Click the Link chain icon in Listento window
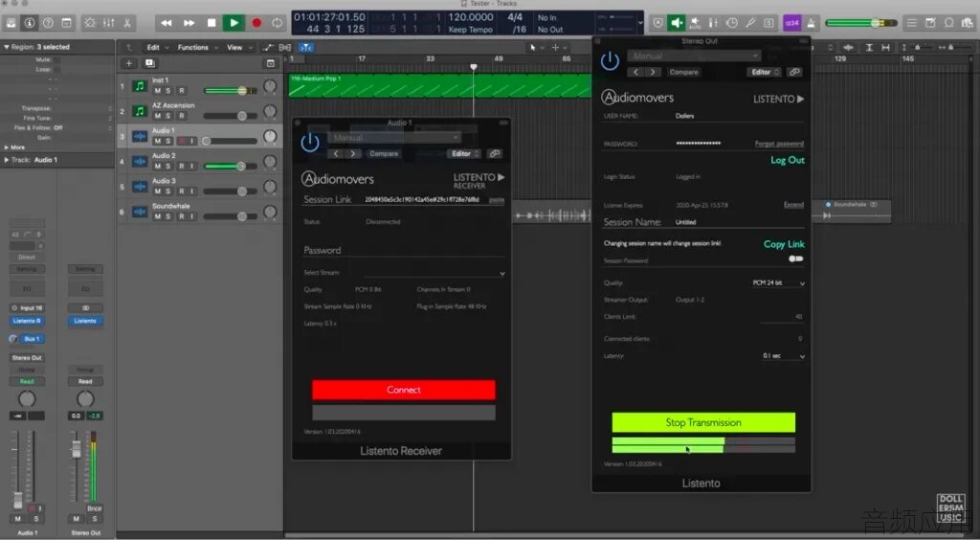Screen dimensions: 980x540 pyautogui.click(x=794, y=73)
